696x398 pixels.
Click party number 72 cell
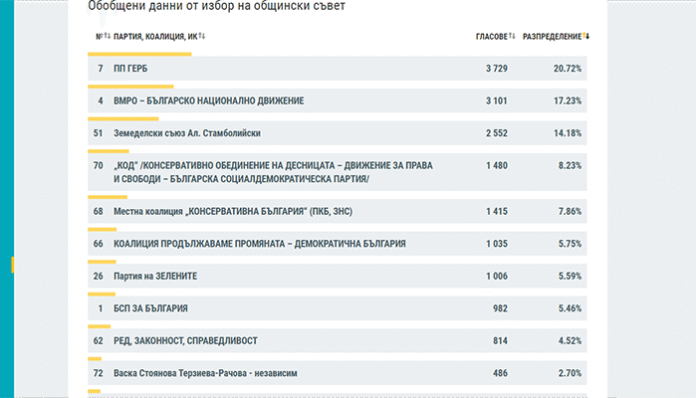click(98, 373)
